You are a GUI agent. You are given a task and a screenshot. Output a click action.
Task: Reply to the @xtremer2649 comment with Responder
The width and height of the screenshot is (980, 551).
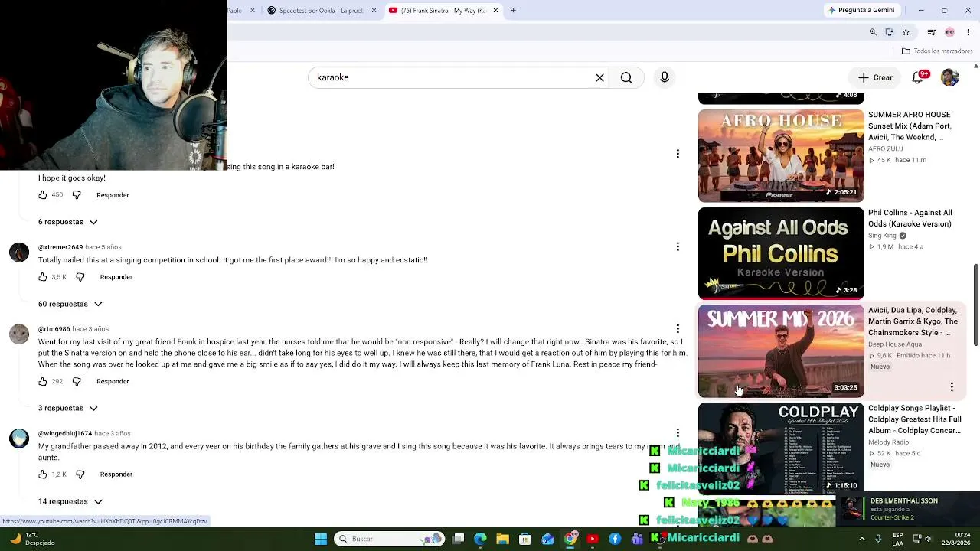pos(116,277)
